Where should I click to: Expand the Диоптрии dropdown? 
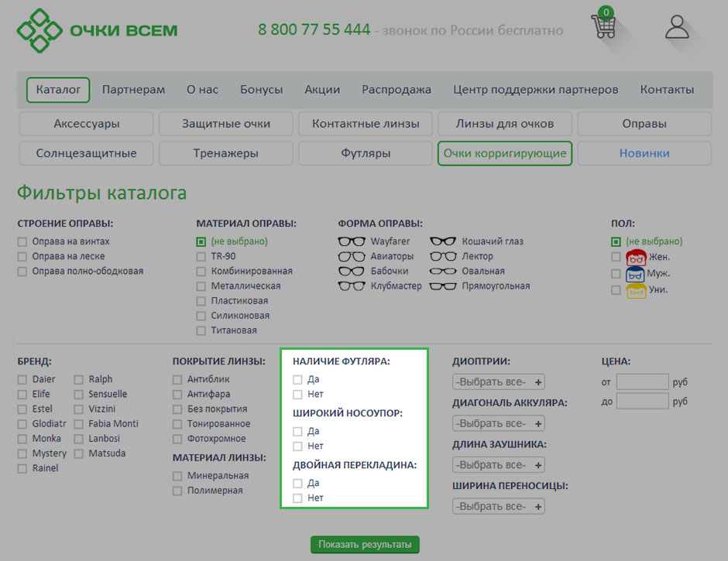498,381
